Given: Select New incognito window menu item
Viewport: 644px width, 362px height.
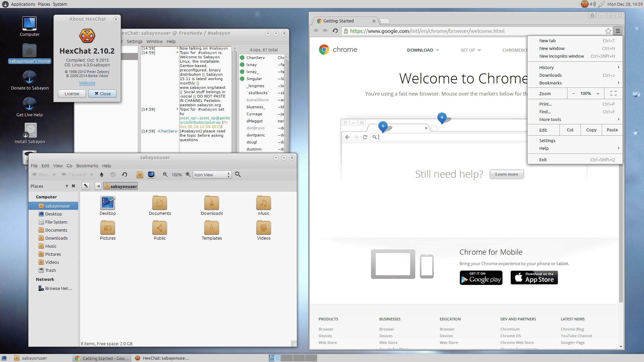Looking at the screenshot, I should 575,56.
